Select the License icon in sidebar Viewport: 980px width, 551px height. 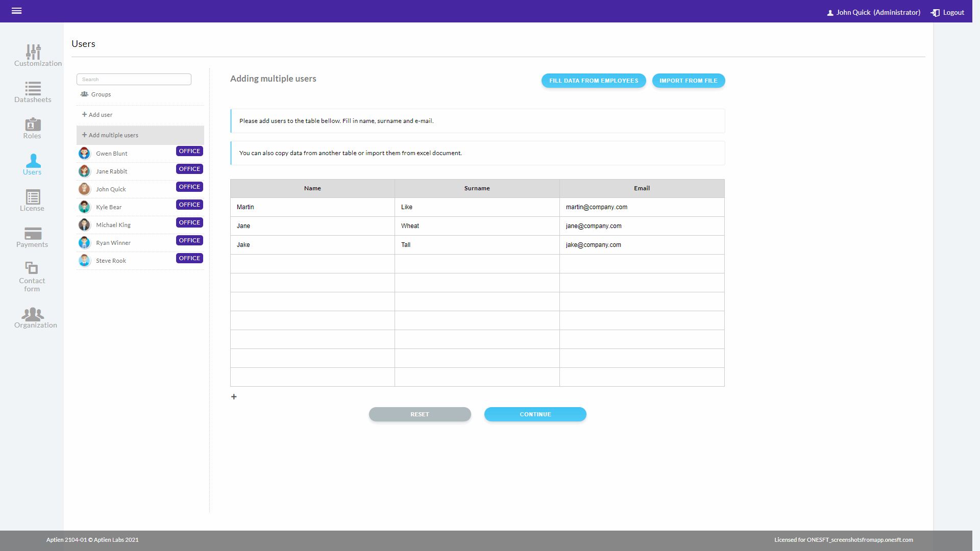(x=33, y=197)
